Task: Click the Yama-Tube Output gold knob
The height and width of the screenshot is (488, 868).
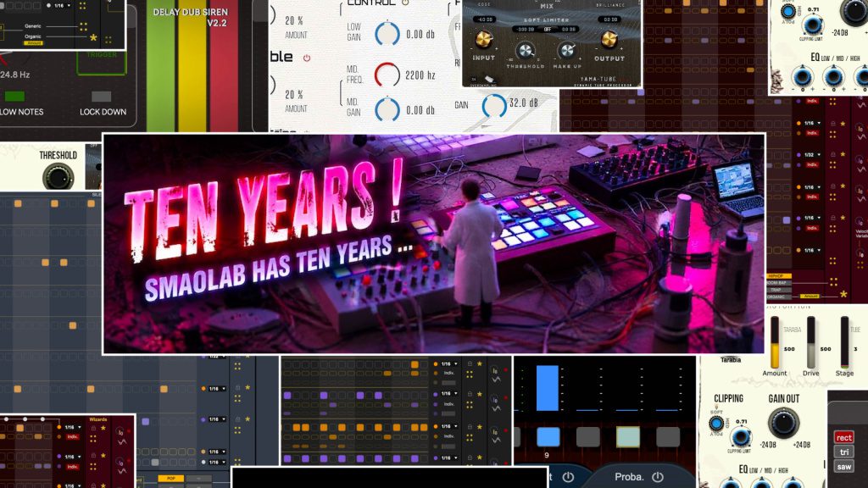Action: pyautogui.click(x=609, y=39)
